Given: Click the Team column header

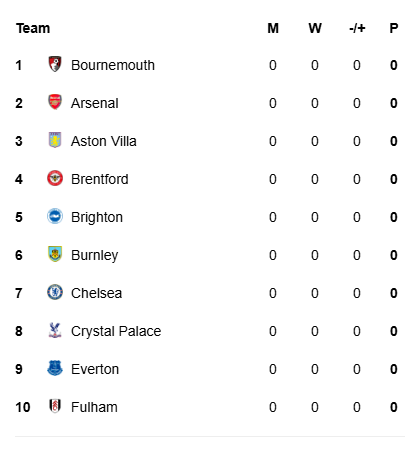Looking at the screenshot, I should click(33, 28).
